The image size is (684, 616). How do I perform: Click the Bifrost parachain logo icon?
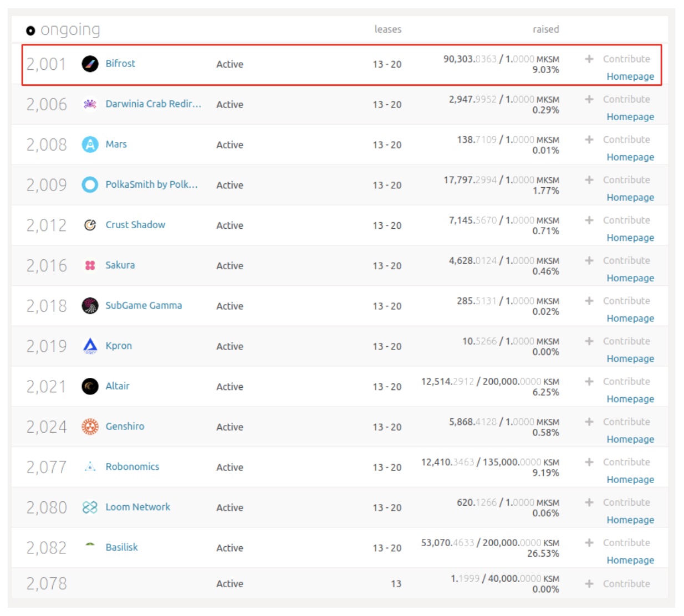90,64
